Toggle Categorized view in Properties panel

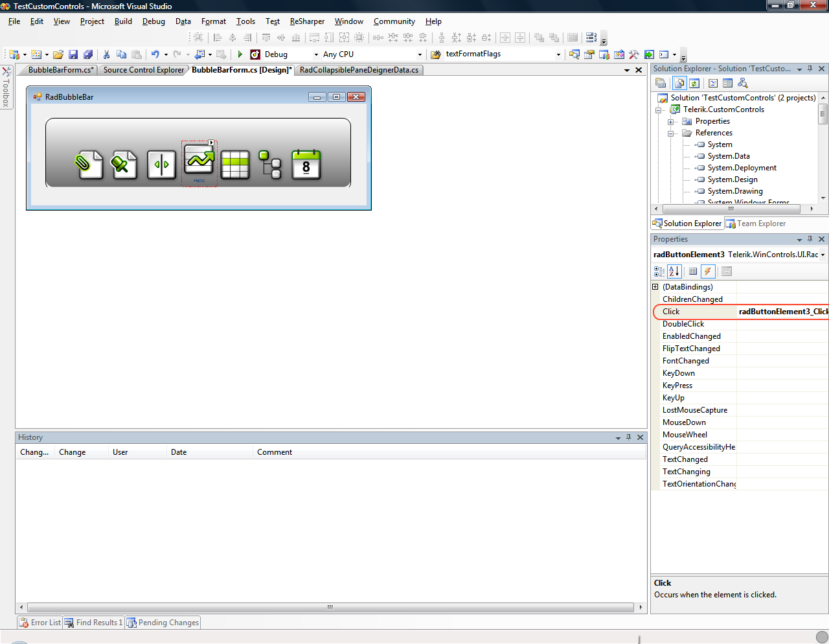click(x=659, y=271)
